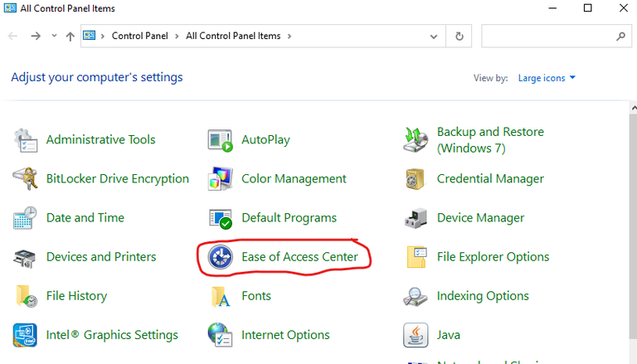The image size is (637, 364).
Task: Expand chevron after All Control Panel Items
Action: click(x=289, y=36)
